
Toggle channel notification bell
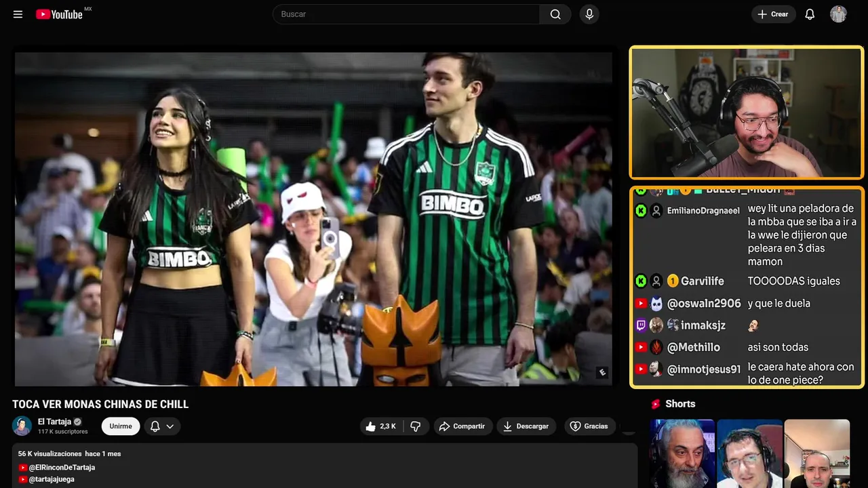coord(155,426)
